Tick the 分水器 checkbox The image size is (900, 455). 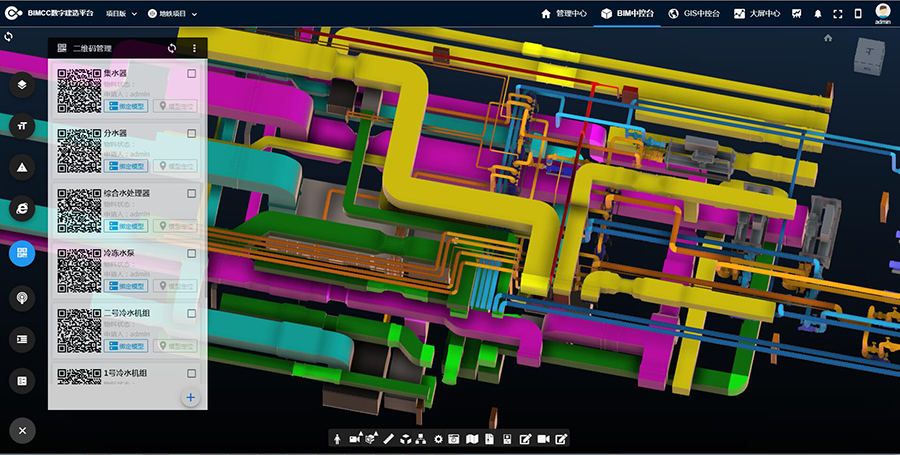click(x=192, y=133)
